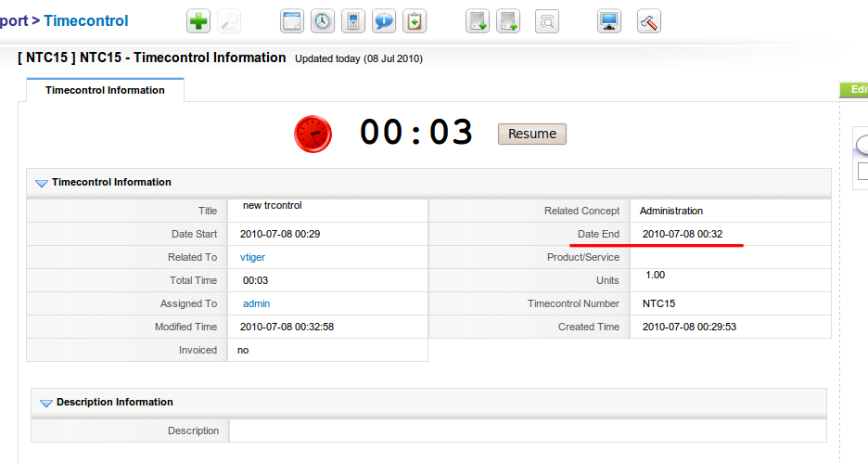This screenshot has width=868, height=463.
Task: Open the vtiger related record link
Action: tap(252, 257)
